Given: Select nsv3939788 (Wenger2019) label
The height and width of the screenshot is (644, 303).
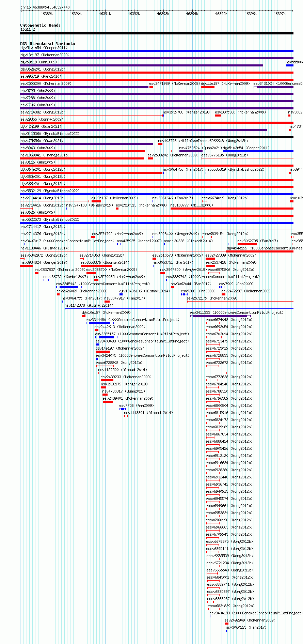Looking at the screenshot, I should click(186, 112).
